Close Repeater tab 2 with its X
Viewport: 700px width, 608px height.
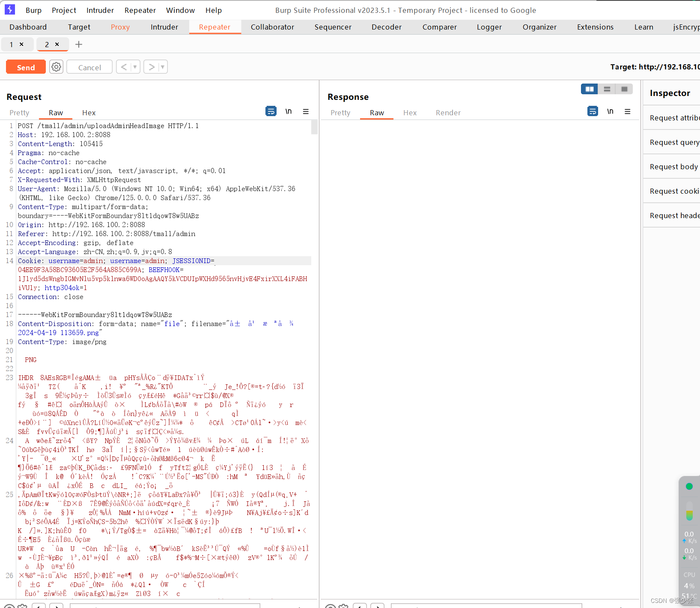pyautogui.click(x=57, y=44)
